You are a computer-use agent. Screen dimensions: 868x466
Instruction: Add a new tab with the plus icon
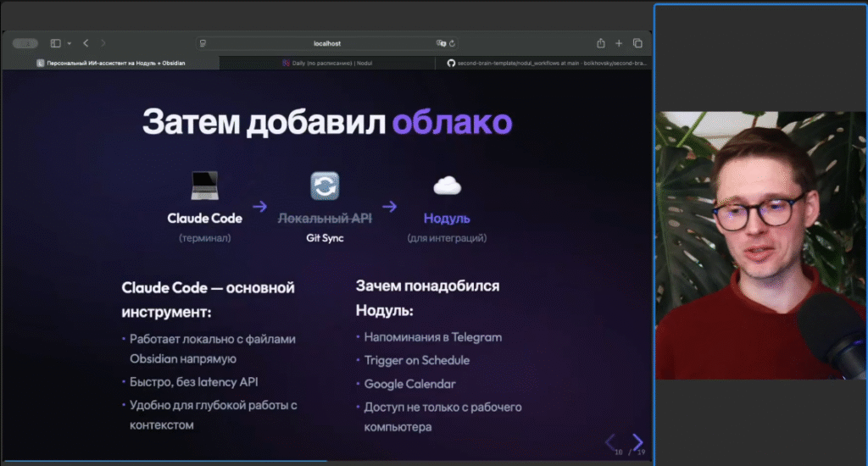619,43
